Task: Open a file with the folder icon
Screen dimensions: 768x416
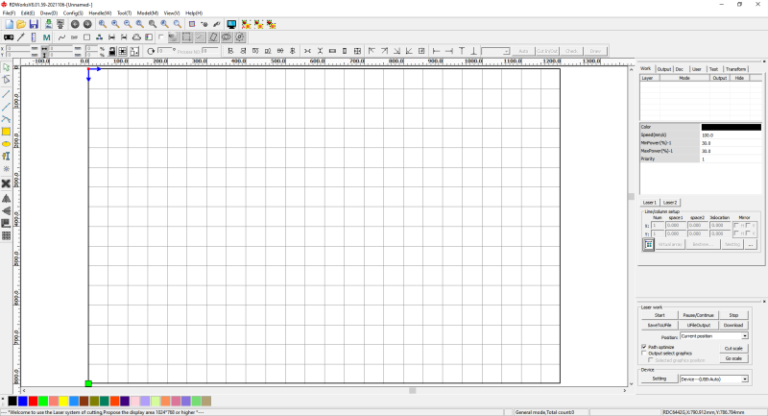Action: point(21,23)
